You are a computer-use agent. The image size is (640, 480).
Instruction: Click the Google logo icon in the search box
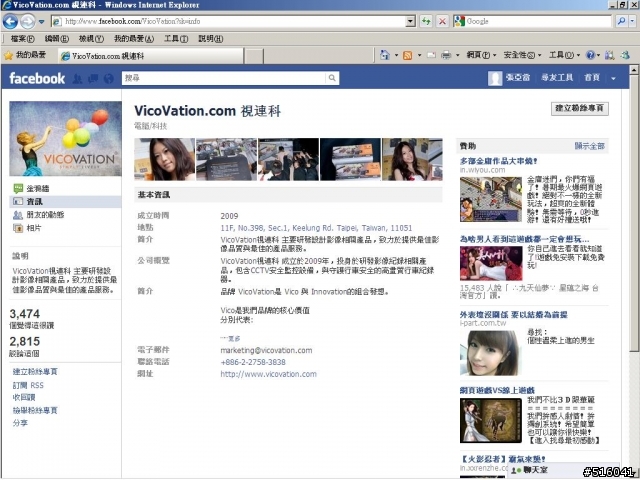coord(460,21)
